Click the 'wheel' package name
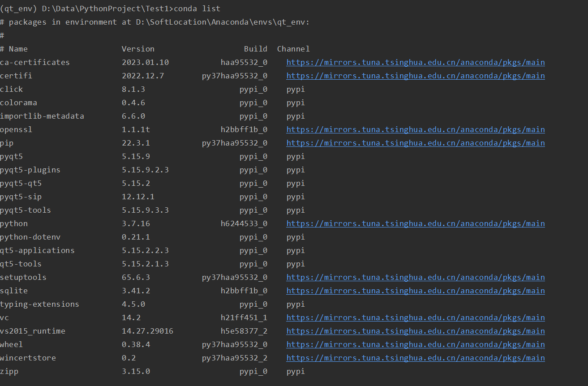This screenshot has width=588, height=386. pyautogui.click(x=12, y=344)
